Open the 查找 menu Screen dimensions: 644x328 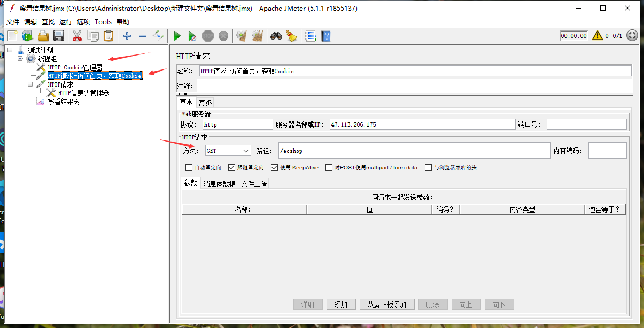coord(48,22)
